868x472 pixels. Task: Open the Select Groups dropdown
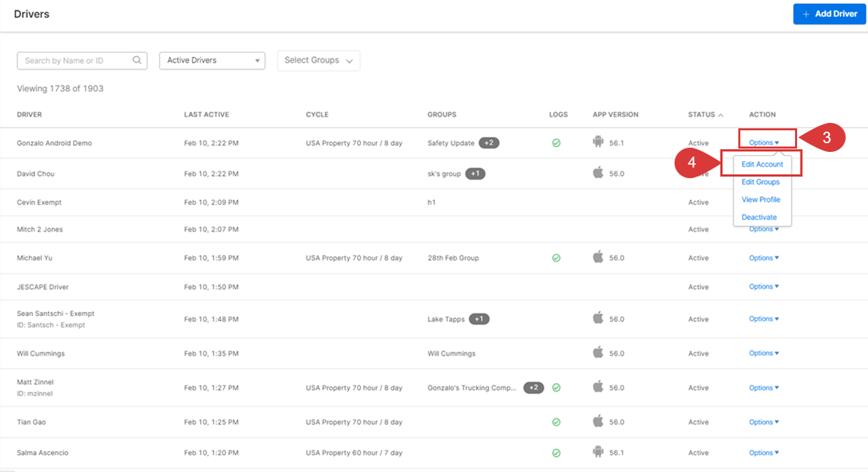(x=319, y=60)
